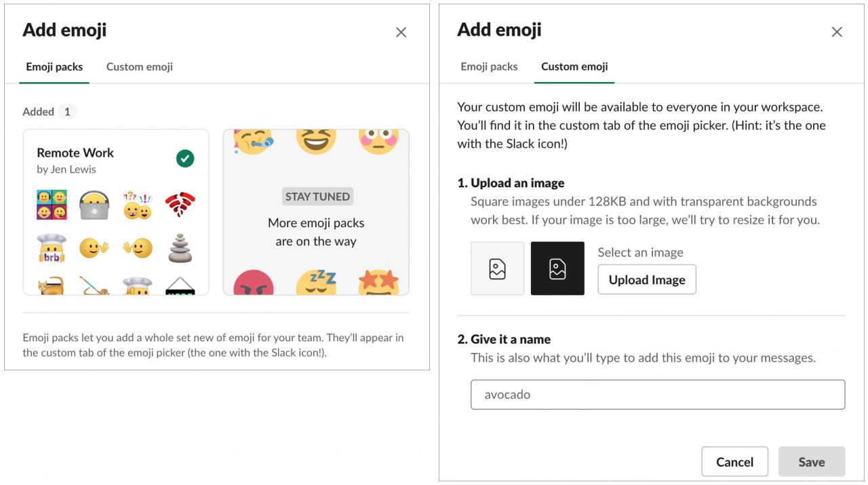The height and width of the screenshot is (485, 868).
Task: Close the right Add emoji dialog
Action: point(837,32)
